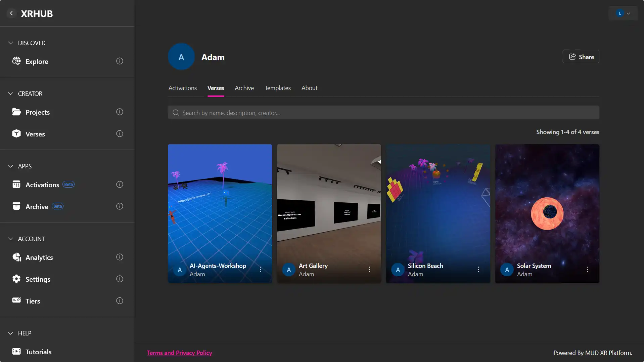Switch to the About tab
Image resolution: width=644 pixels, height=362 pixels.
click(309, 88)
